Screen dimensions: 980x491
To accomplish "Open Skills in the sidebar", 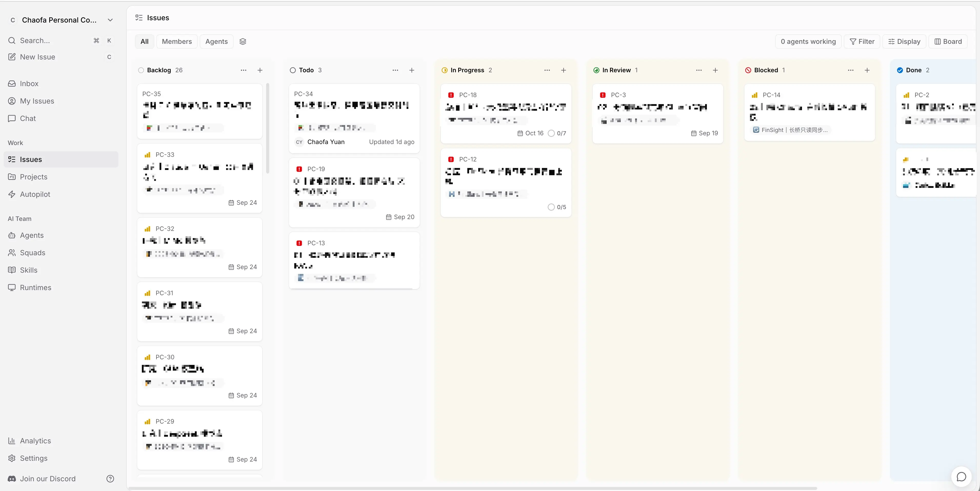I will (61, 270).
